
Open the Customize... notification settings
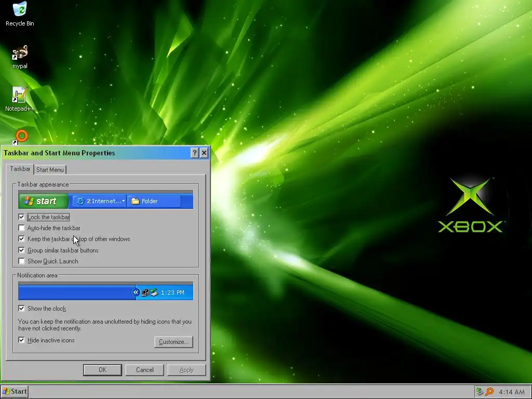[174, 342]
